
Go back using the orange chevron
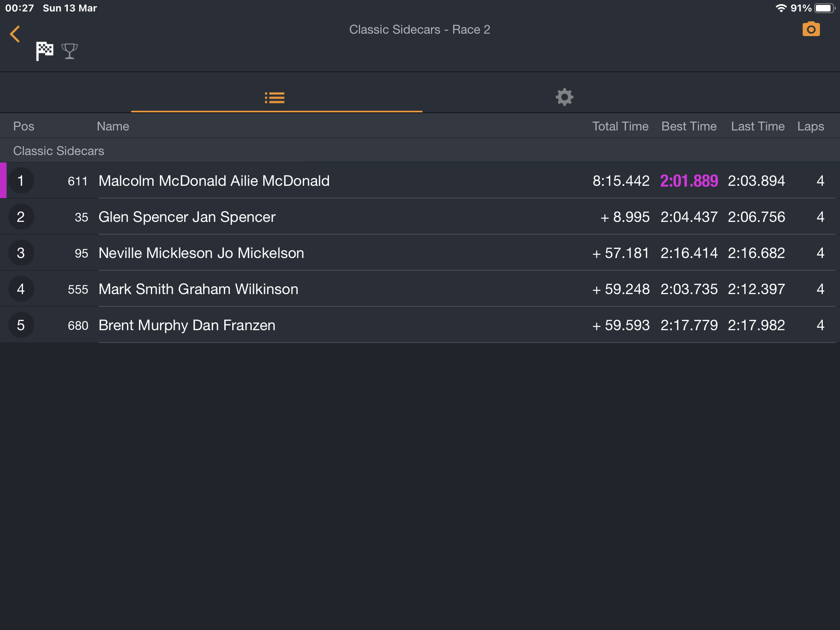point(15,34)
